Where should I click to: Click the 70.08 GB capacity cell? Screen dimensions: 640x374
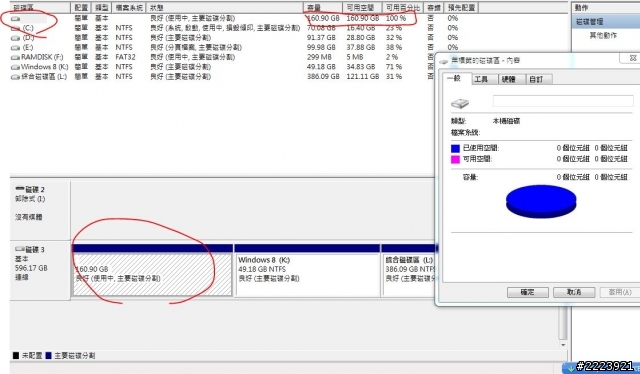pos(321,28)
